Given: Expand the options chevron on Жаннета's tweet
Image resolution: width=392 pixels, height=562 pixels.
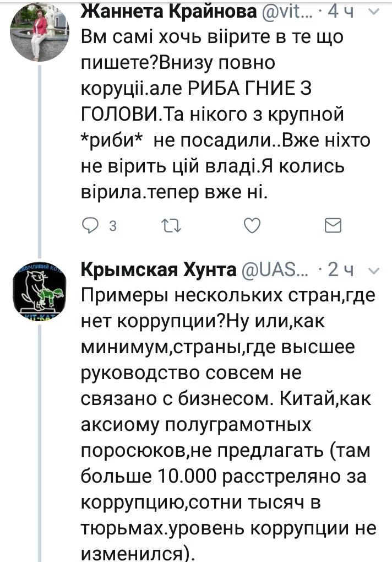Looking at the screenshot, I should pos(373,12).
